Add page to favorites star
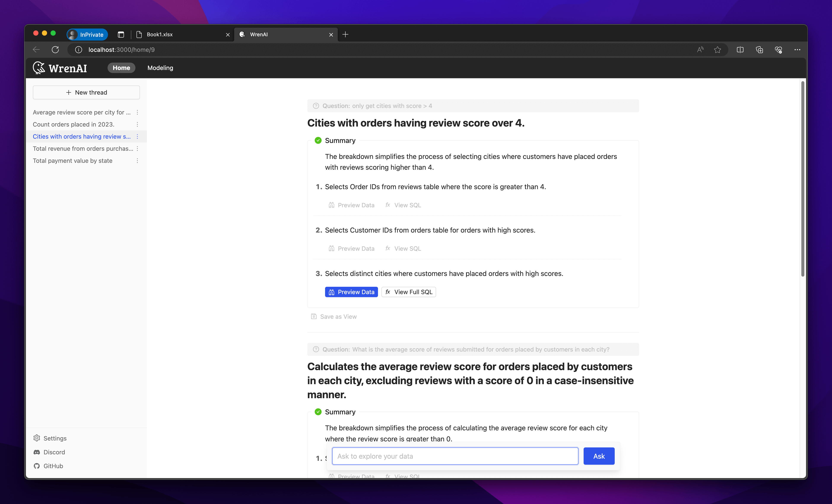 (x=718, y=50)
